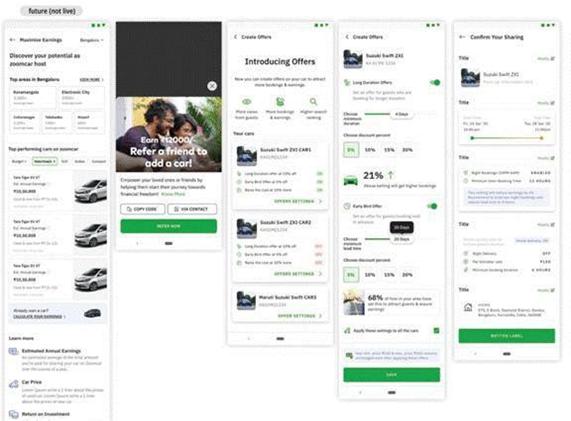The image size is (571, 421).
Task: Open the Bengaluru city dropdown
Action: 92,40
